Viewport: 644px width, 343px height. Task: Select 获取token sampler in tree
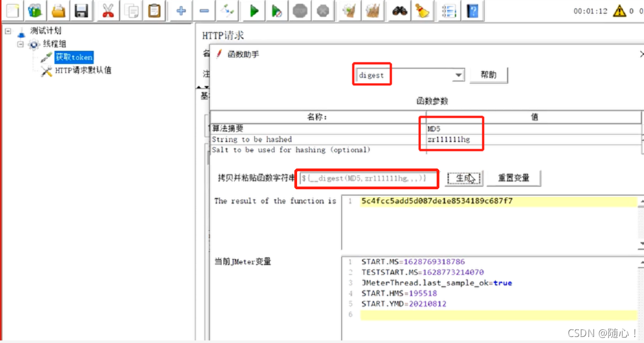tap(74, 57)
